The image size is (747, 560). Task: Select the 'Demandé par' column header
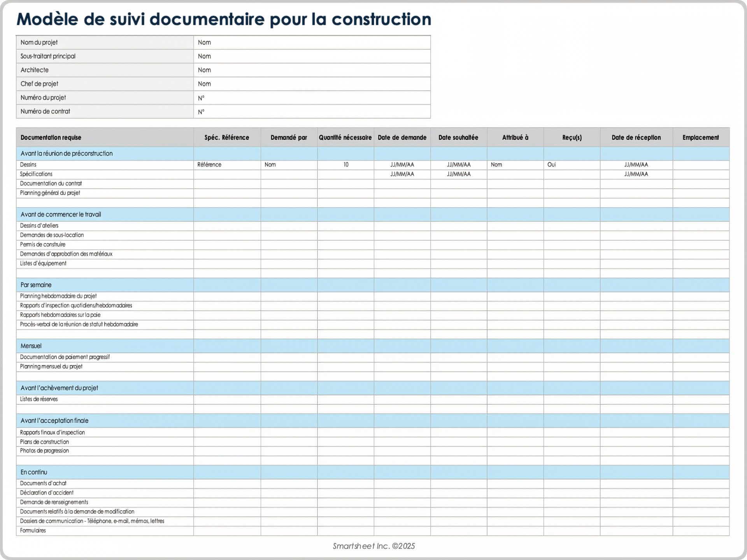(x=289, y=137)
